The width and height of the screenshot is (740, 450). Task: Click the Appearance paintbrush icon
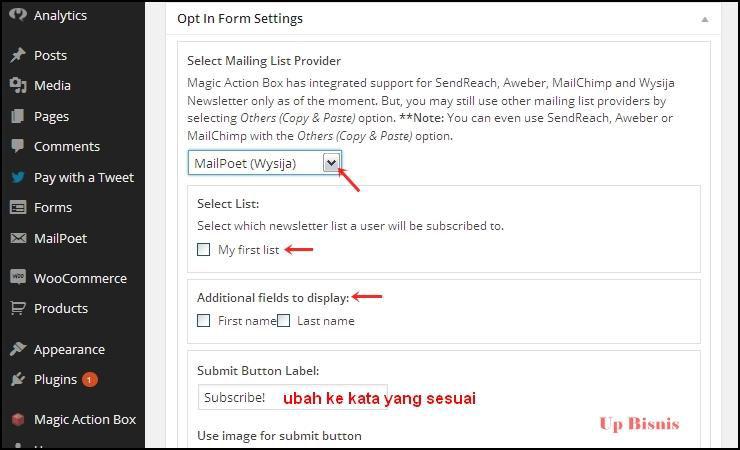pyautogui.click(x=18, y=349)
